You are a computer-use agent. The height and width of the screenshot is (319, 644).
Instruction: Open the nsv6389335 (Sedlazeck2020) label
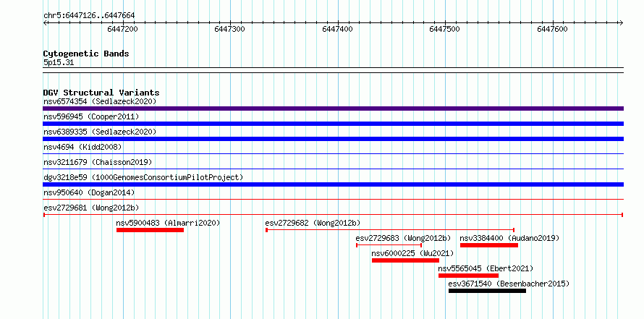(x=100, y=132)
